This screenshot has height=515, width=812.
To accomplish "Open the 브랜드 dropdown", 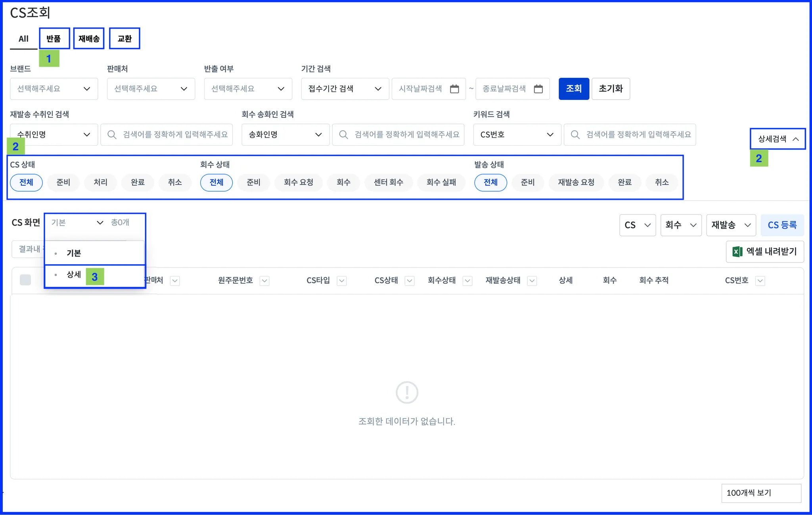I will [x=54, y=89].
